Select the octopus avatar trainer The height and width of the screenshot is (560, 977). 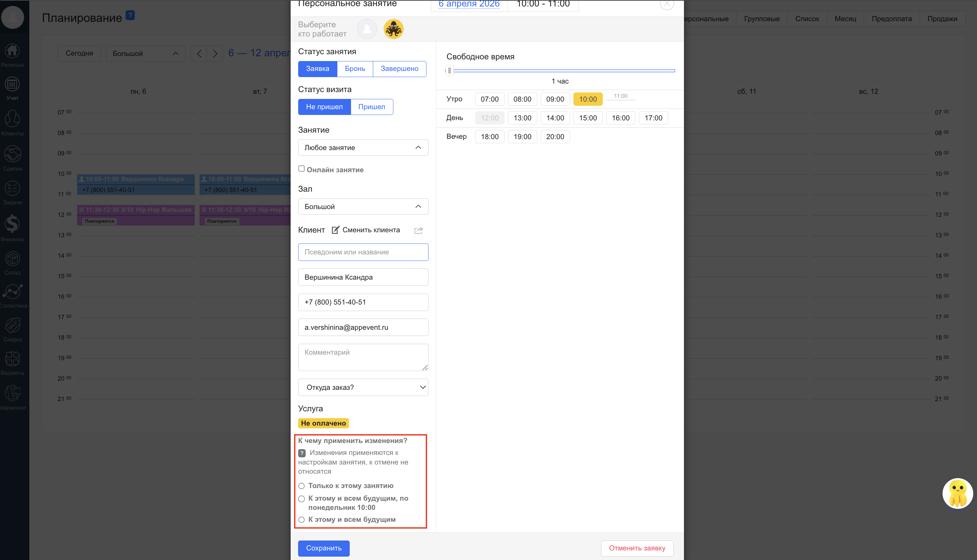point(393,29)
